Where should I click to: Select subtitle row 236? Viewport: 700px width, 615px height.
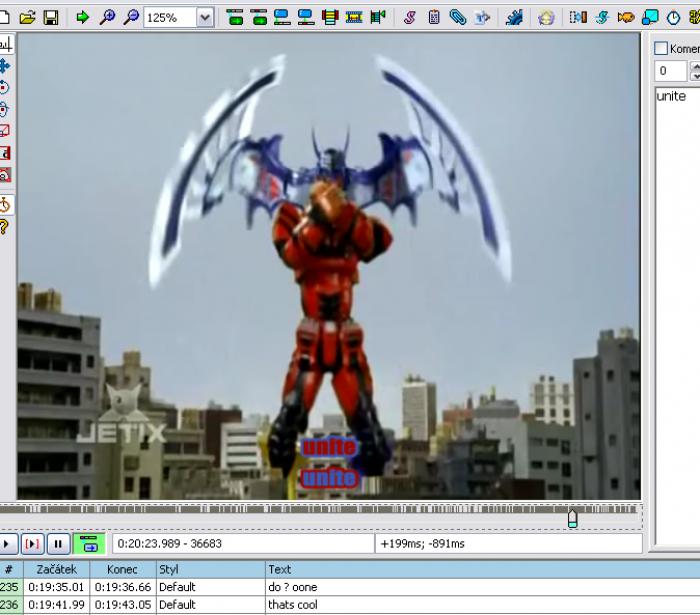point(350,605)
